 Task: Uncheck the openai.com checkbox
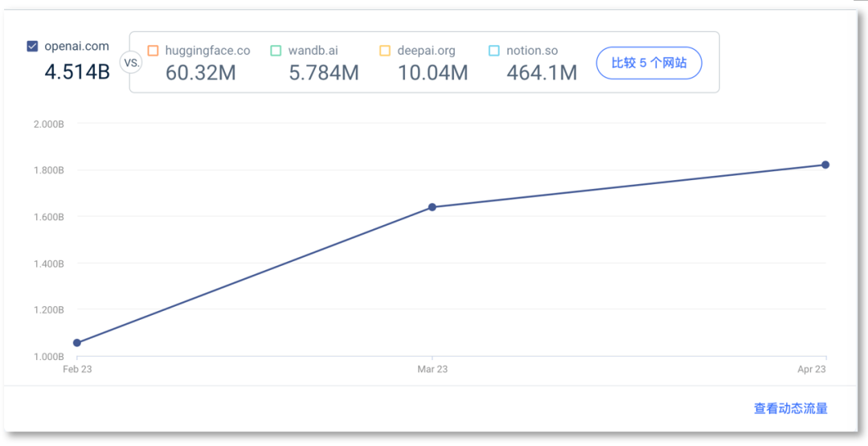point(32,47)
